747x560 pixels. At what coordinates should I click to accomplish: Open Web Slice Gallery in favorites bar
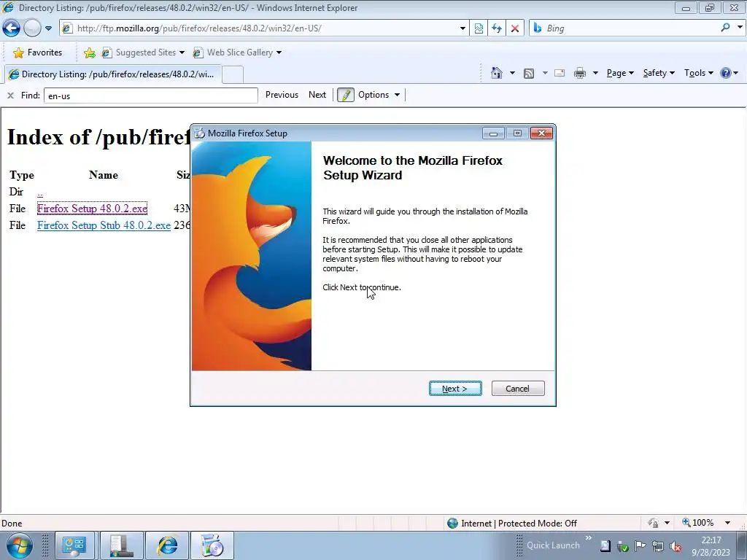point(237,52)
